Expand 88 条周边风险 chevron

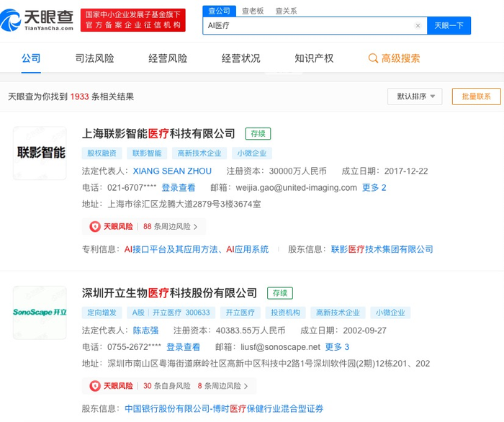(195, 227)
